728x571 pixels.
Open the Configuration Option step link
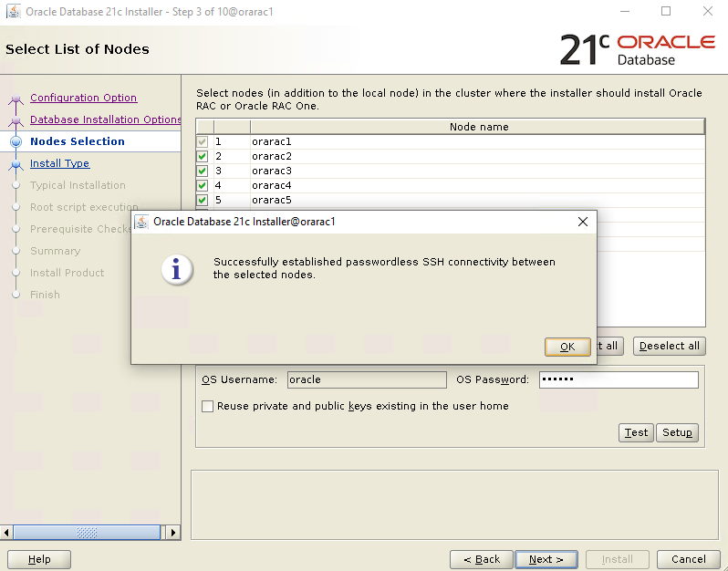pos(84,98)
